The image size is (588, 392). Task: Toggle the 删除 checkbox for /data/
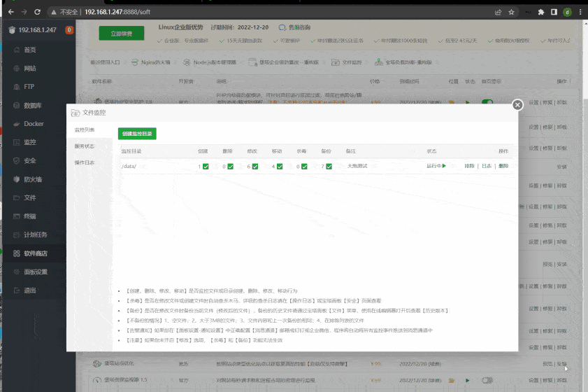tap(230, 167)
